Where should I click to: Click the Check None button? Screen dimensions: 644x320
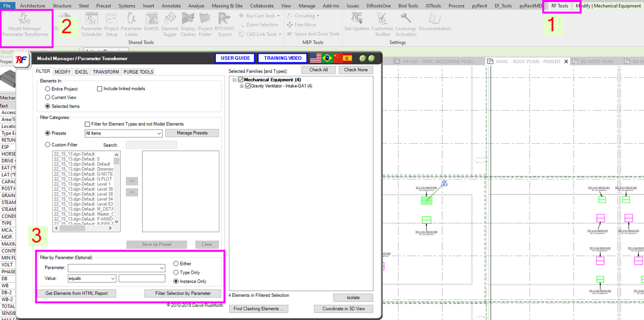pos(356,70)
